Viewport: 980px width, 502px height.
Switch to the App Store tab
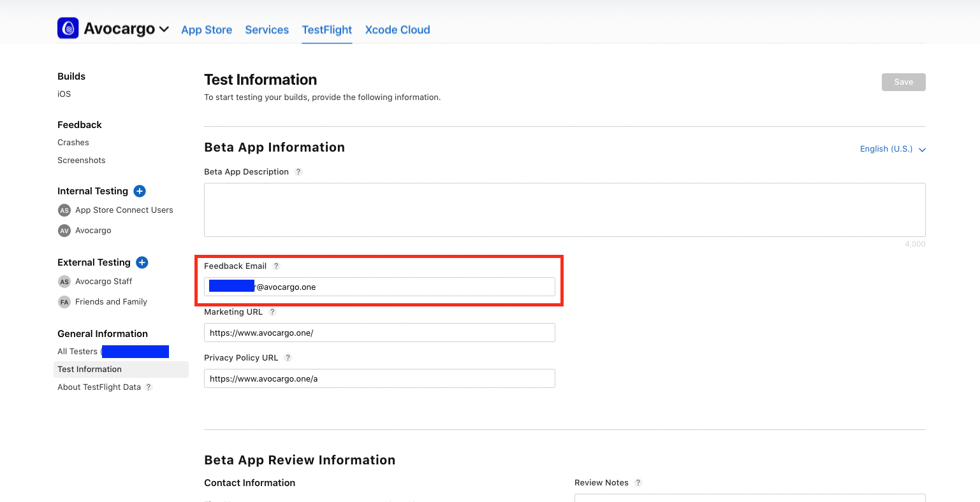pos(207,30)
